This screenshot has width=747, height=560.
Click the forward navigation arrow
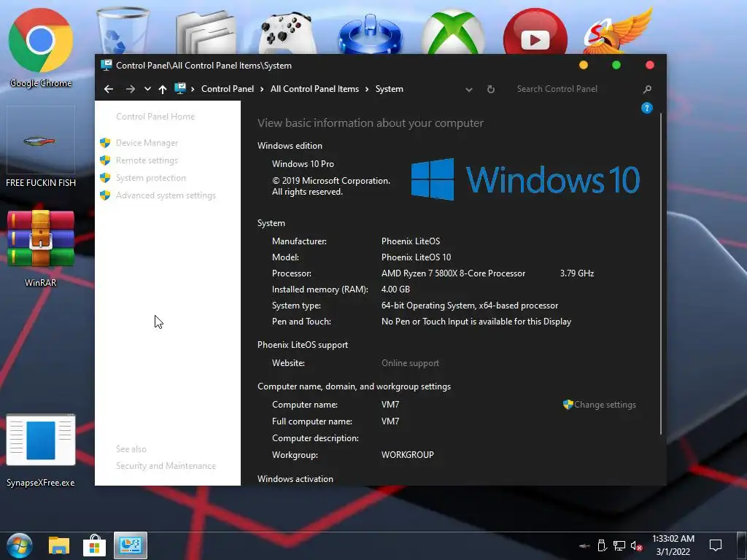pos(130,89)
